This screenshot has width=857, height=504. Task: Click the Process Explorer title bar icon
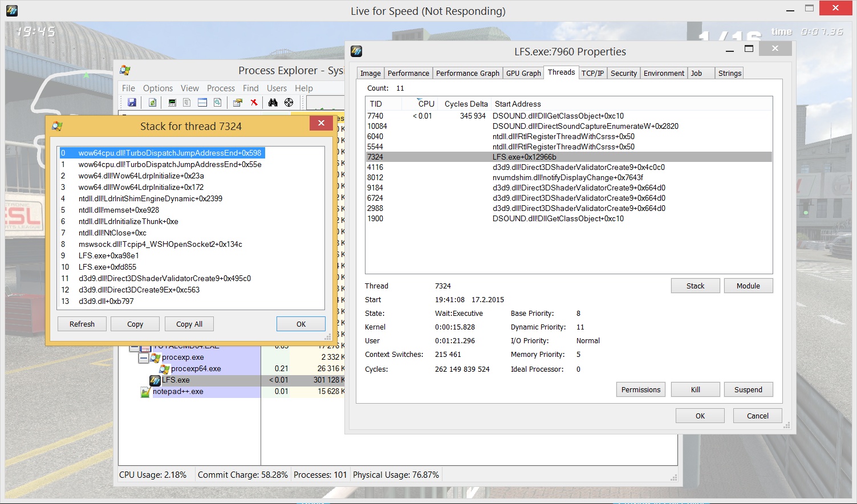click(125, 71)
